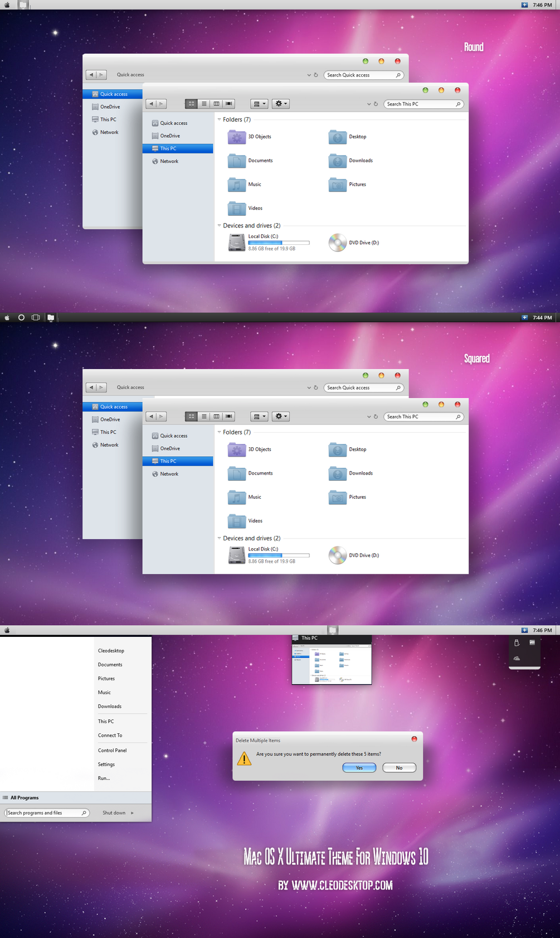Select the Documents folder in the Squared preview
This screenshot has width=560, height=938.
point(251,473)
